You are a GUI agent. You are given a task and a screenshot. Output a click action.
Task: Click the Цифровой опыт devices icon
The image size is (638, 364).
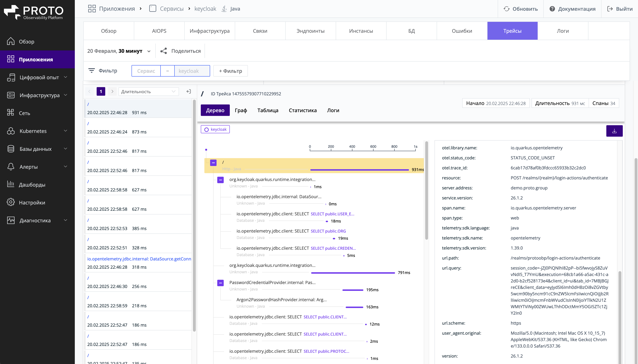(11, 77)
